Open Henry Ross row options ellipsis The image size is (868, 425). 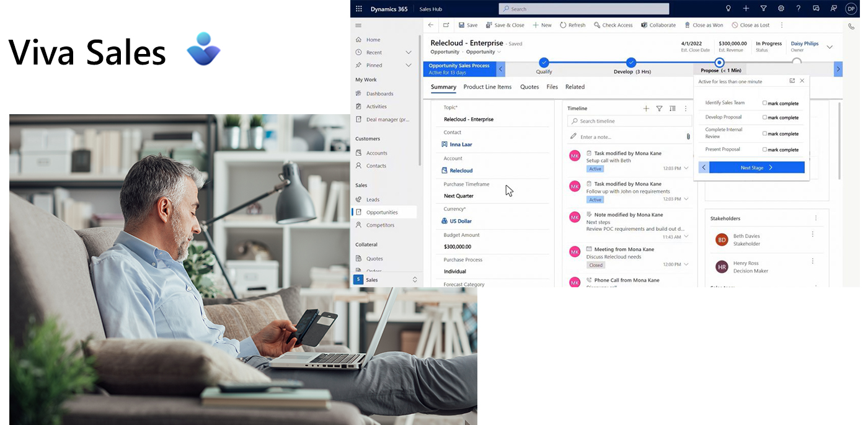(x=813, y=262)
